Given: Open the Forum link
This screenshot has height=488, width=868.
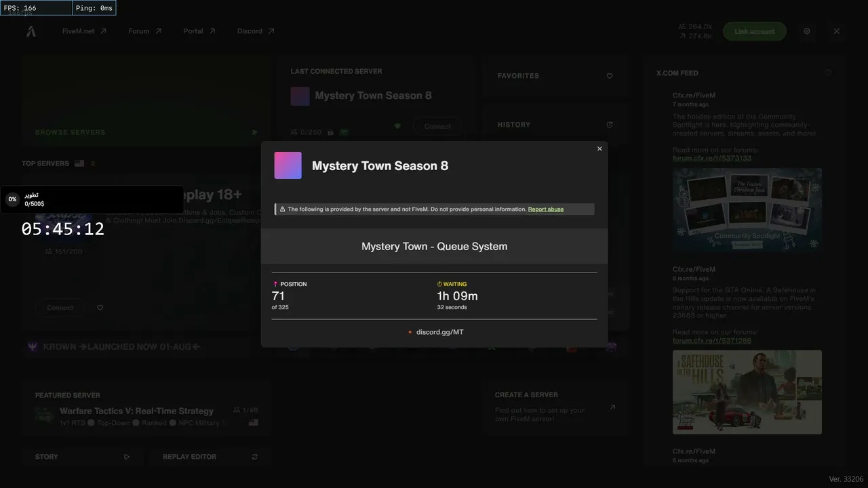Looking at the screenshot, I should point(144,31).
